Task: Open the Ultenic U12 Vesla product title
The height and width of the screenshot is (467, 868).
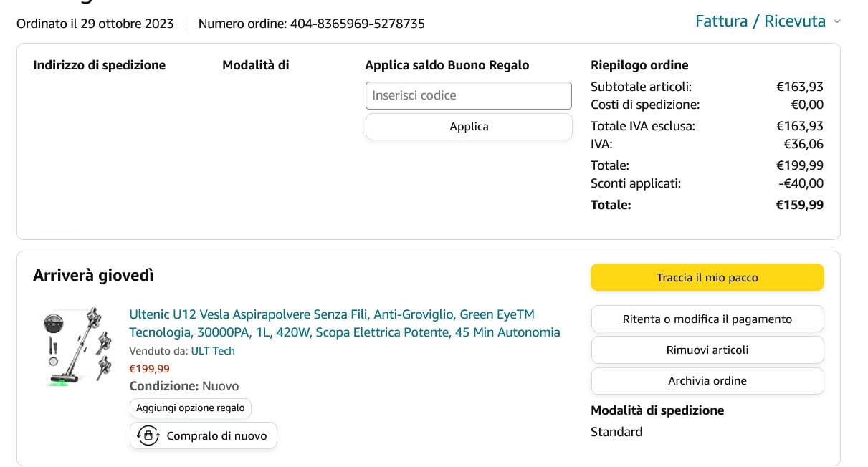Action: (344, 323)
